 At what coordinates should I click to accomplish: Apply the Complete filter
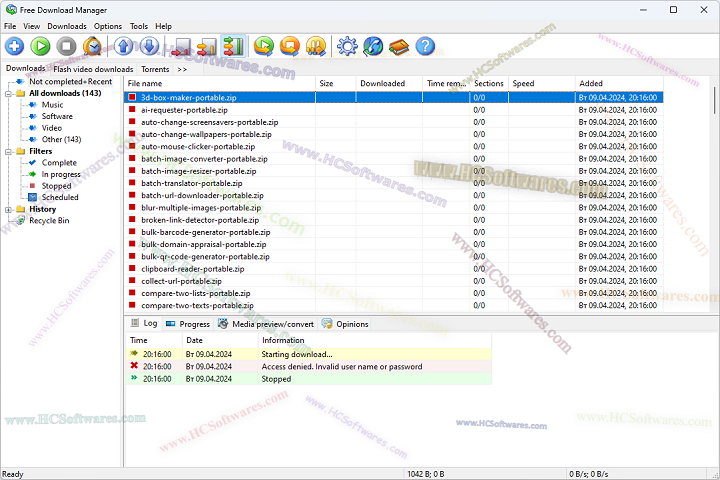tap(59, 163)
